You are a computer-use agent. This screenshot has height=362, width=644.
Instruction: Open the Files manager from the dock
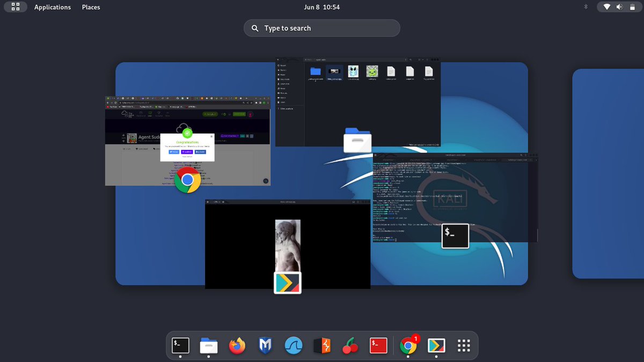pos(209,345)
